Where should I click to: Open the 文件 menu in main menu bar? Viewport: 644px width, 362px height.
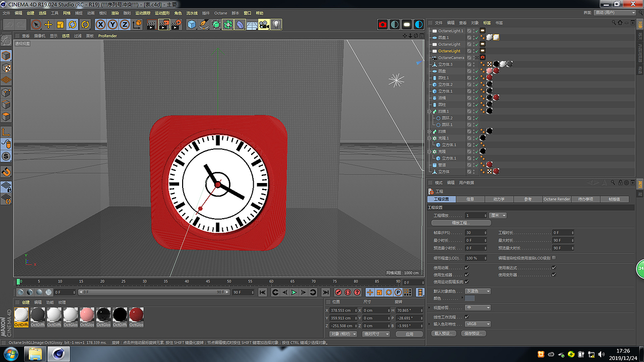point(7,13)
